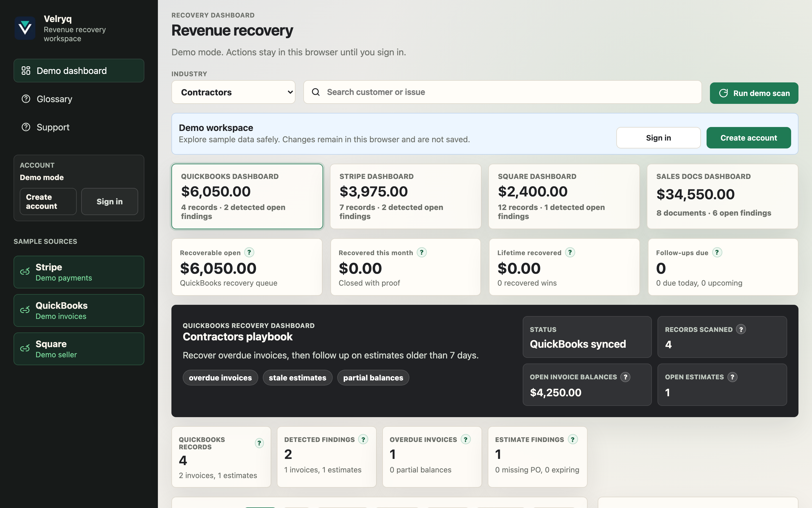Click '8 documents · 6 open findings' text

point(714,213)
